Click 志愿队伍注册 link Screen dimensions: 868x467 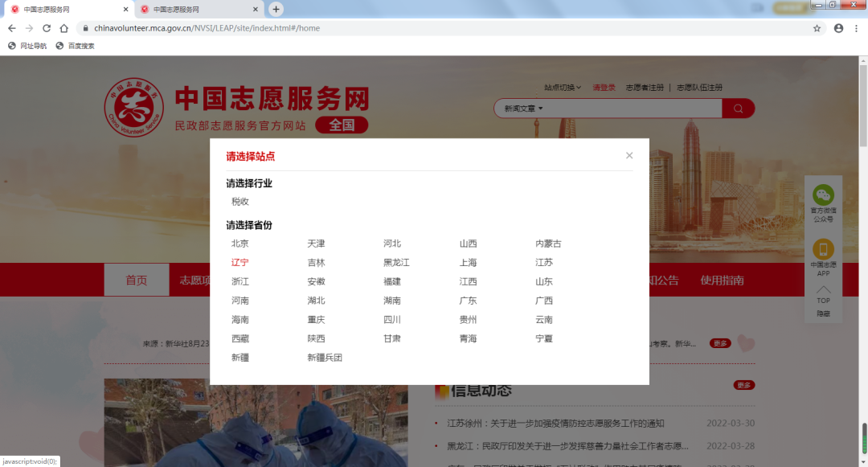coord(699,88)
